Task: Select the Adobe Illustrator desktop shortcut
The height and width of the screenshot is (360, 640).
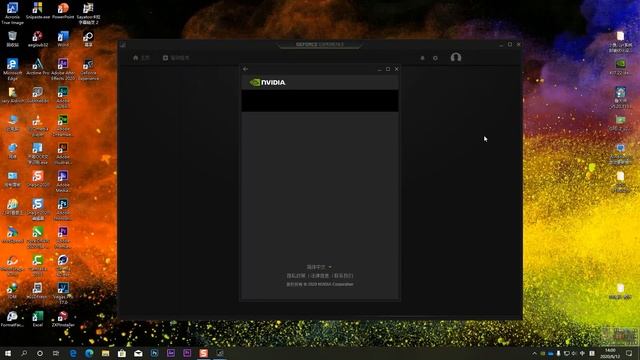Action: [63, 153]
